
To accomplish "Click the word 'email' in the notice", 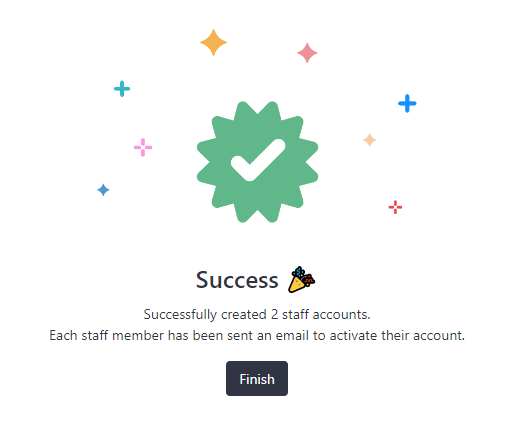I will click(x=292, y=335).
